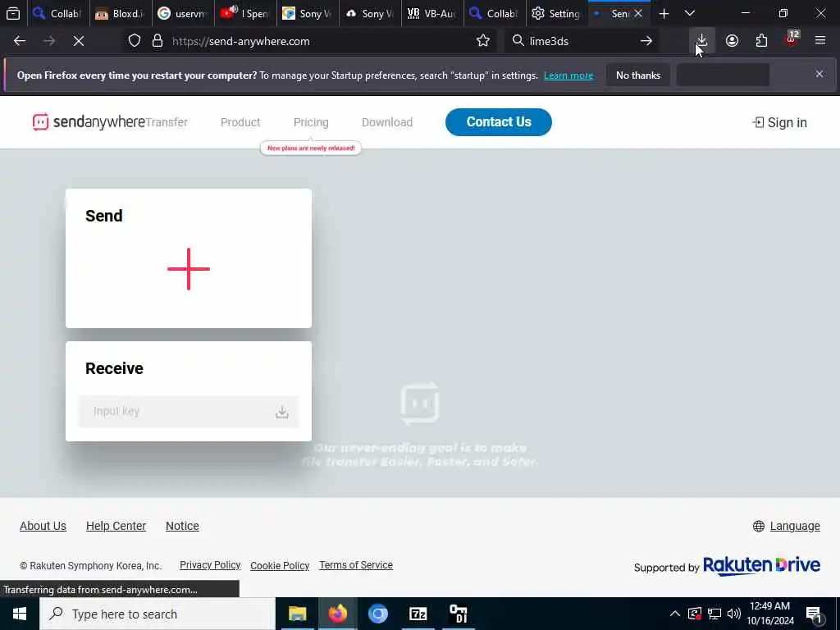The width and height of the screenshot is (840, 630).
Task: Click the Rakuten Drive logo
Action: [x=761, y=566]
